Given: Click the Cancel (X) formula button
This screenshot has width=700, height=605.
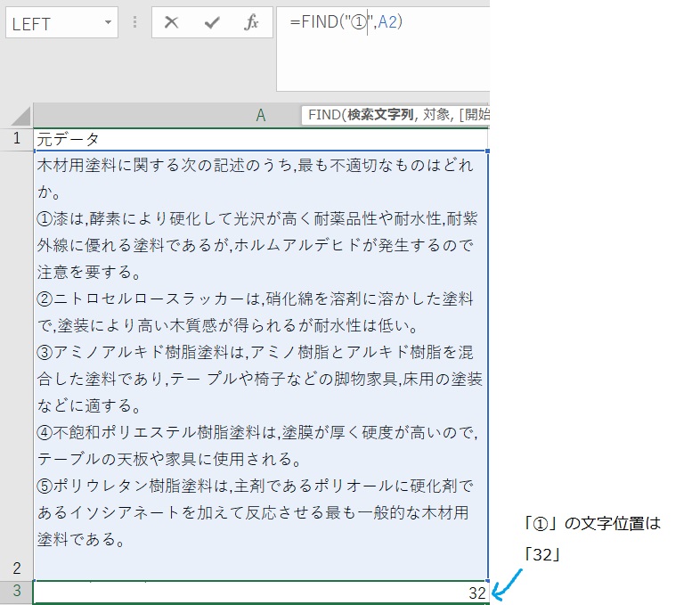Looking at the screenshot, I should pyautogui.click(x=172, y=23).
